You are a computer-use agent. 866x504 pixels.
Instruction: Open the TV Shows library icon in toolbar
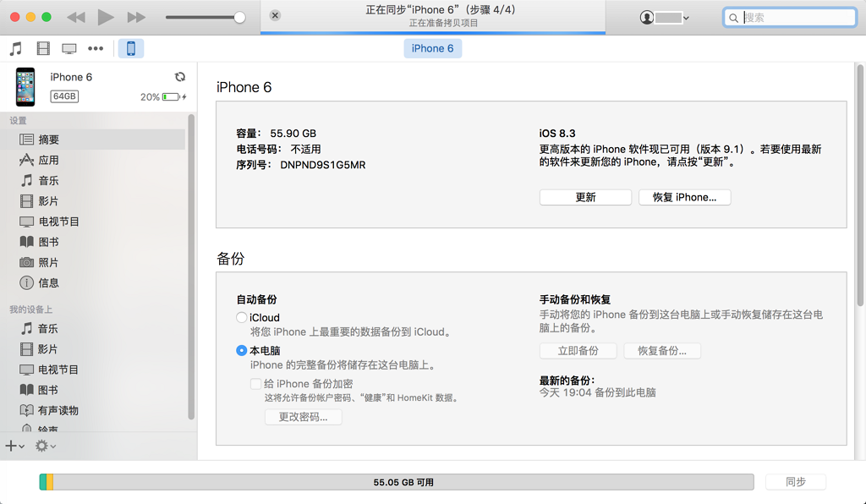[x=69, y=49]
